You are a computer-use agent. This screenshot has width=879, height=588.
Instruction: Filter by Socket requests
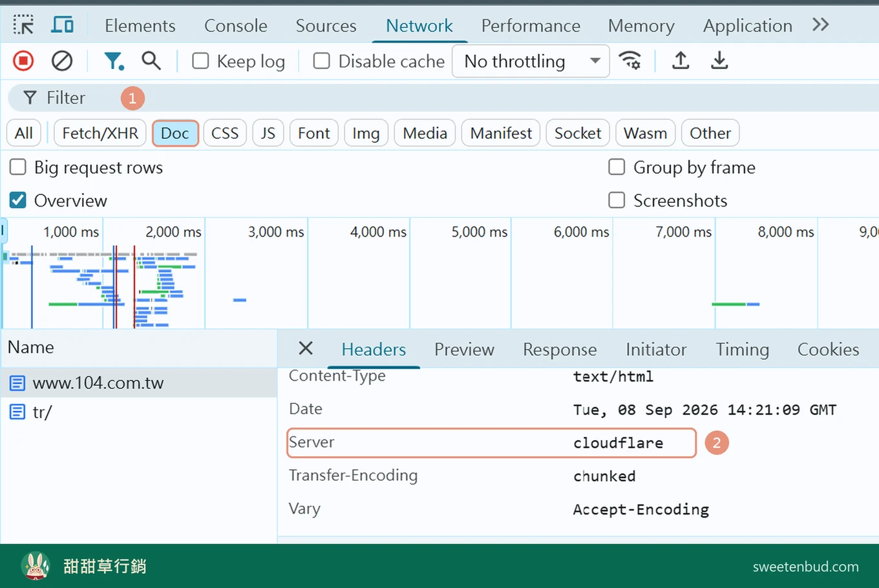click(578, 133)
